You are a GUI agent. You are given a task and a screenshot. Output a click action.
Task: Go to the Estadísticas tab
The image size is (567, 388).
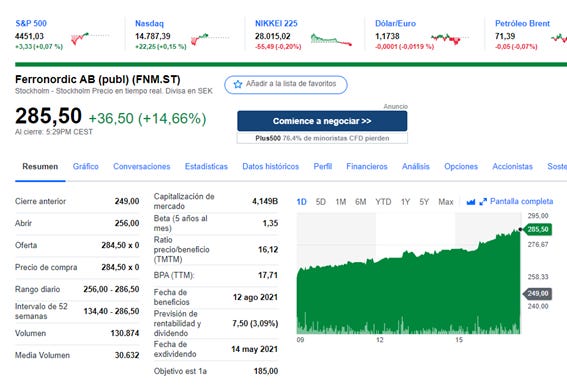pos(206,166)
